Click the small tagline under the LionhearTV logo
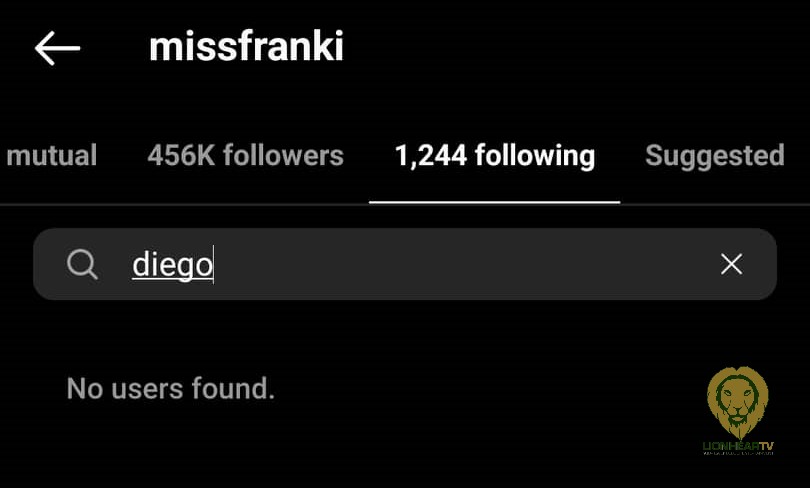The height and width of the screenshot is (488, 810). pos(738,453)
